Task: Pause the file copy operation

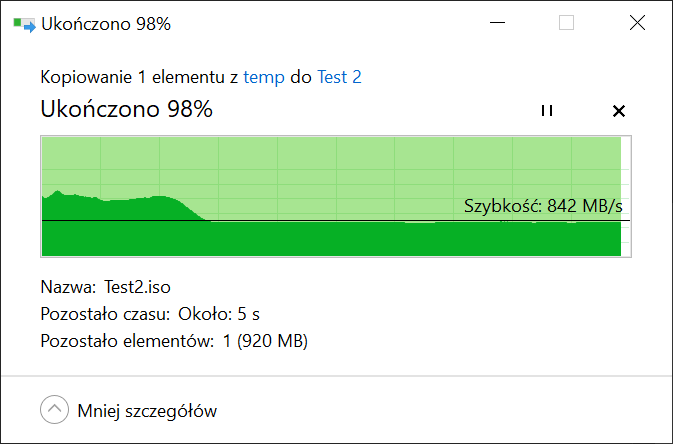Action: point(546,111)
